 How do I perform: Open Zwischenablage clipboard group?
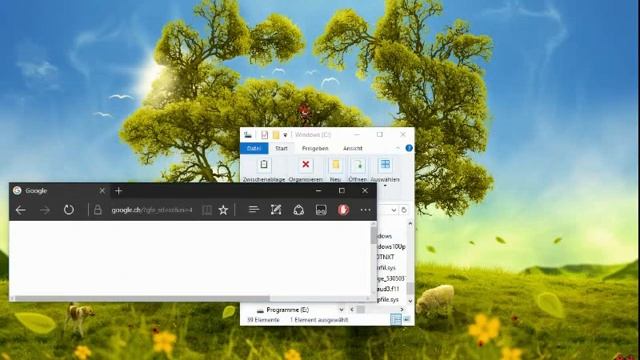point(264,170)
